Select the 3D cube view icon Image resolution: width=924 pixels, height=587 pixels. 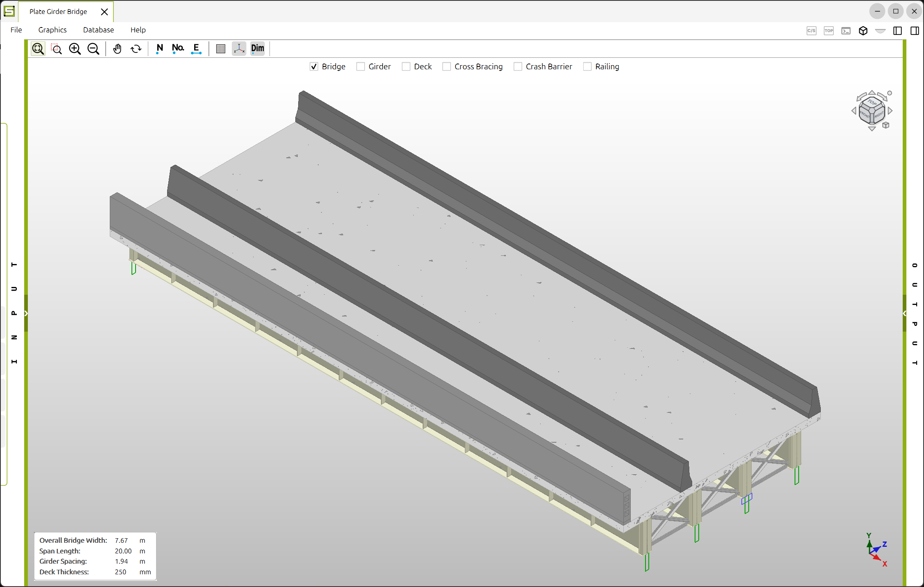pyautogui.click(x=863, y=31)
